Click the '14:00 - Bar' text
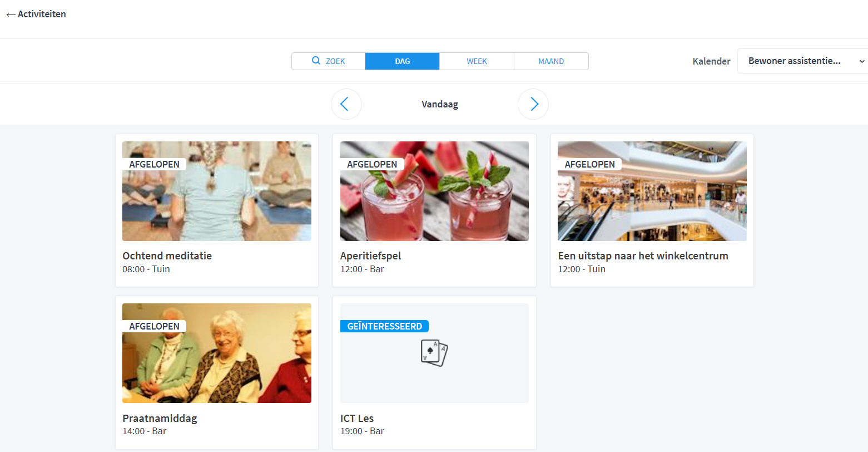 (145, 431)
